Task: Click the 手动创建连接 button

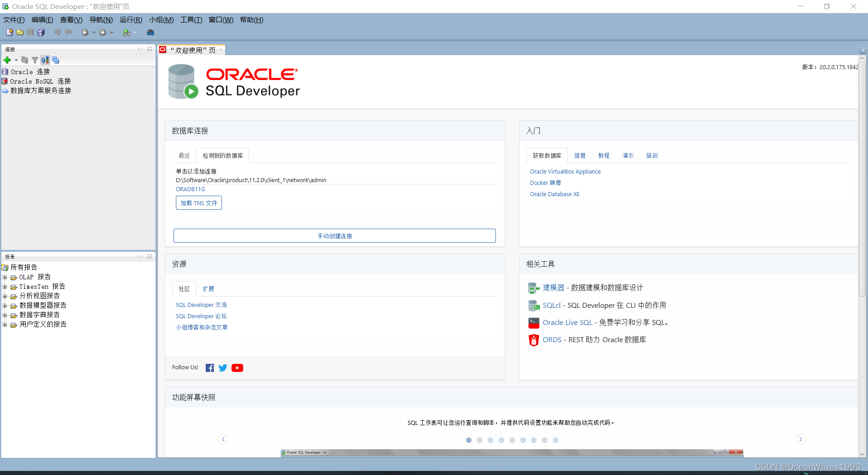Action: tap(335, 236)
